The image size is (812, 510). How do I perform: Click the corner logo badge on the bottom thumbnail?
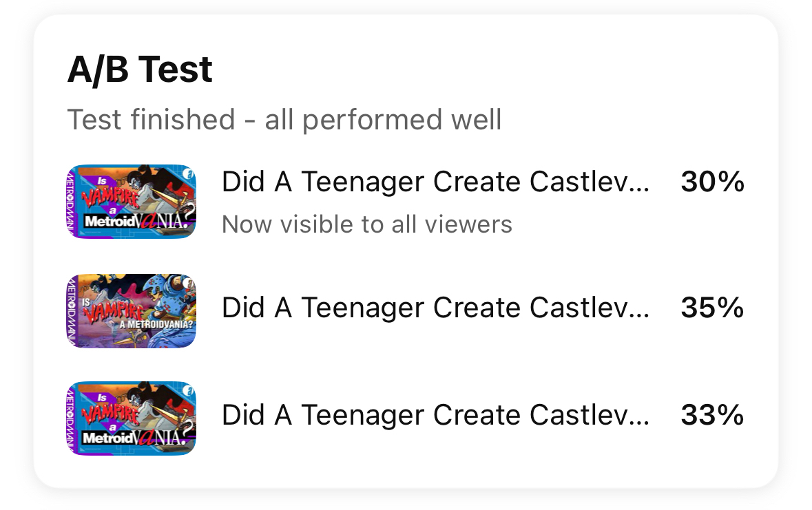point(189,390)
